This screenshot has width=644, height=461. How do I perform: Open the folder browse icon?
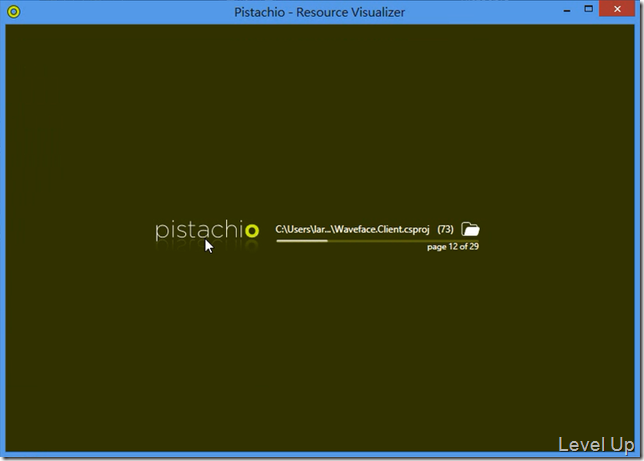coord(470,229)
